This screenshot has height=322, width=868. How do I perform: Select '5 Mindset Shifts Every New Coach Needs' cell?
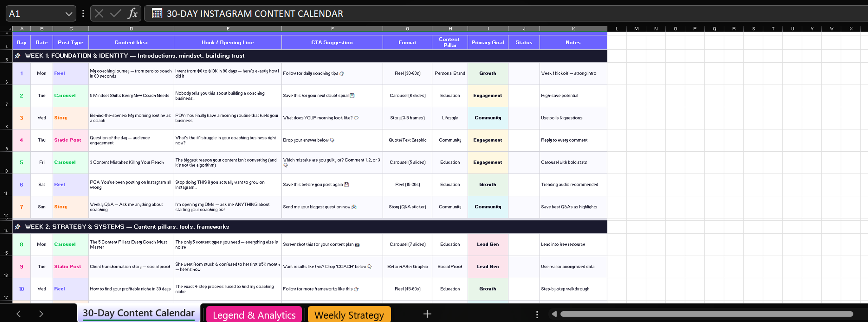coord(131,96)
